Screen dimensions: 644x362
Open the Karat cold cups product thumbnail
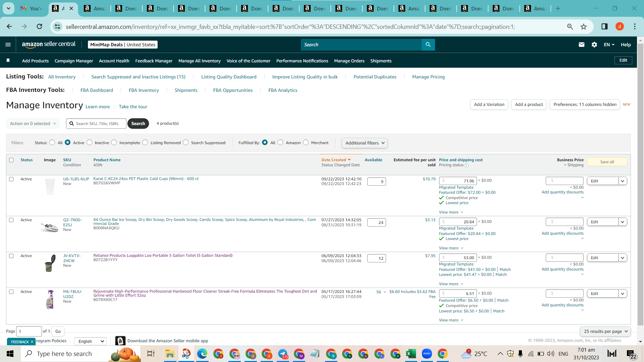pos(50,186)
